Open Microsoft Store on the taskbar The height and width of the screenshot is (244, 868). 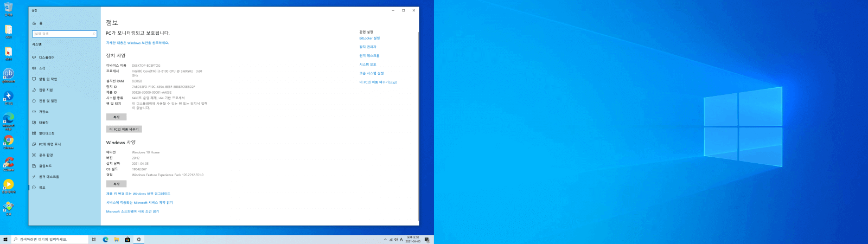[127, 239]
